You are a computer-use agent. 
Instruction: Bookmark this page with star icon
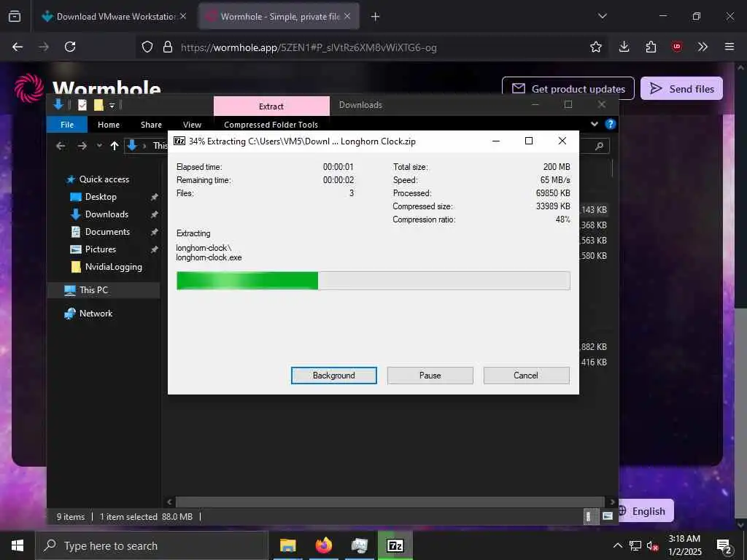tap(595, 47)
